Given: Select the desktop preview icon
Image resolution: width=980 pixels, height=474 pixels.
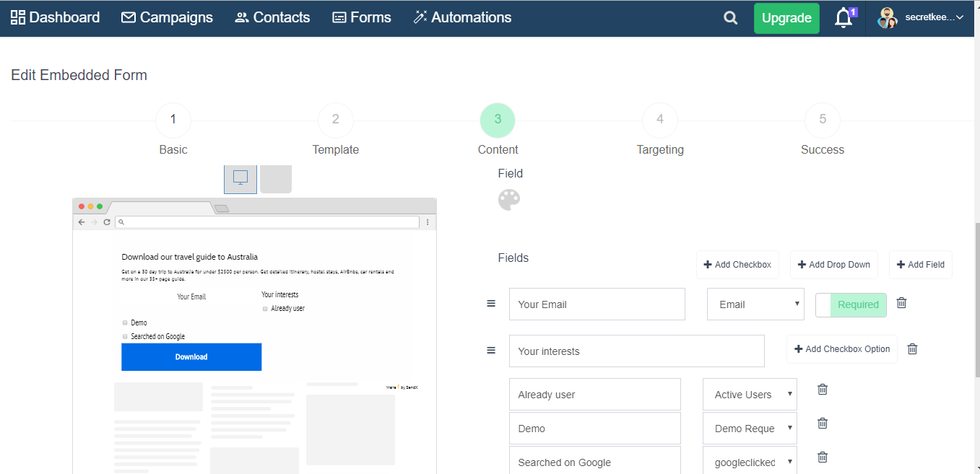Looking at the screenshot, I should [240, 179].
